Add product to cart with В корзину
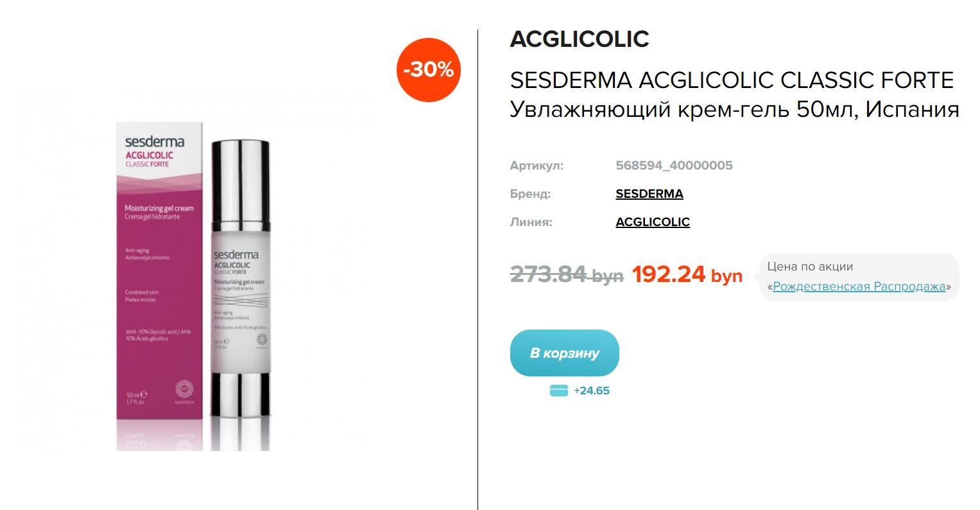Image resolution: width=980 pixels, height=510 pixels. (x=565, y=353)
